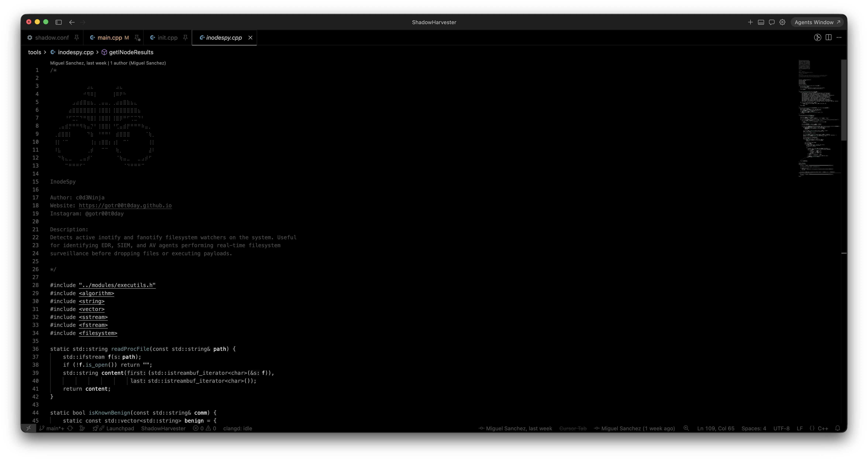Follow the ../modules/executils.h include link
Viewport: 868px width, 460px height.
tap(117, 285)
